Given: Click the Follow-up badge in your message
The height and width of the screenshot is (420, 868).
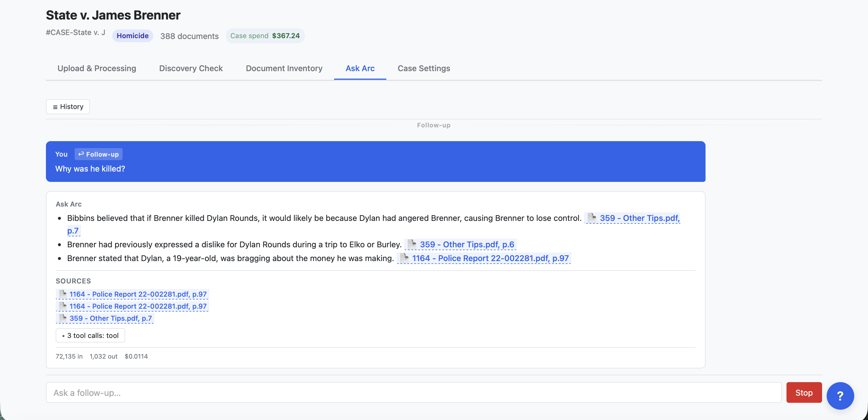Looking at the screenshot, I should point(98,154).
